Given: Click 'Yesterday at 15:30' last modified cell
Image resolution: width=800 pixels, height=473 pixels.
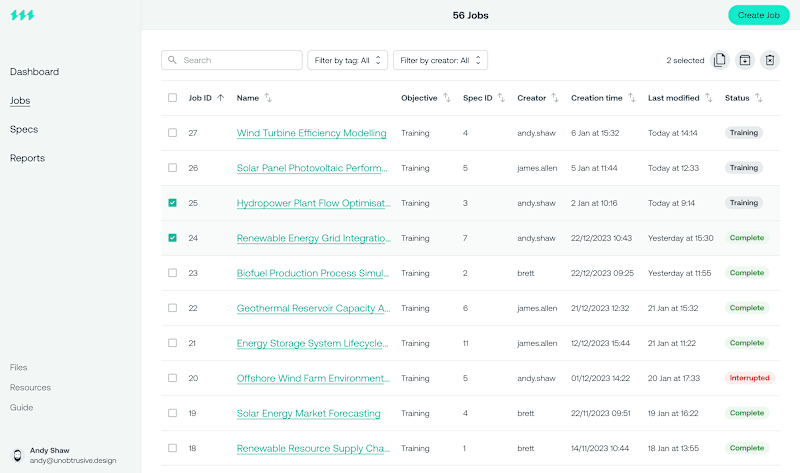Looking at the screenshot, I should click(681, 238).
